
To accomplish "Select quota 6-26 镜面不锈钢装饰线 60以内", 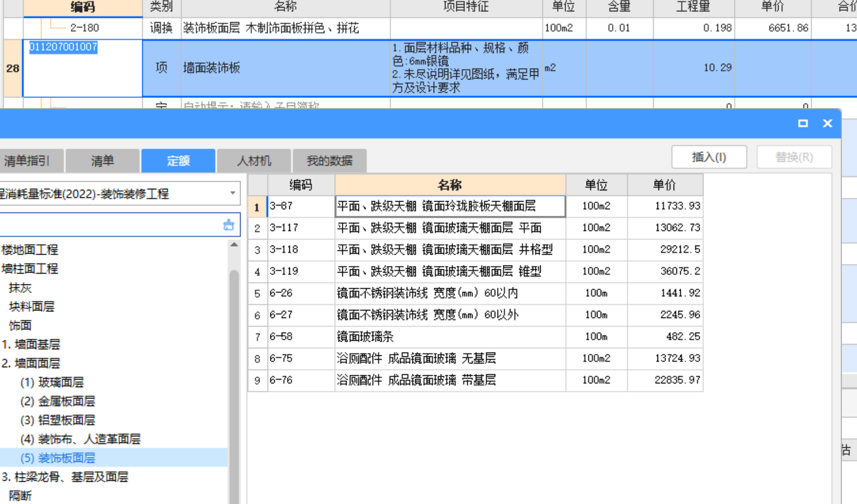I will (x=450, y=293).
